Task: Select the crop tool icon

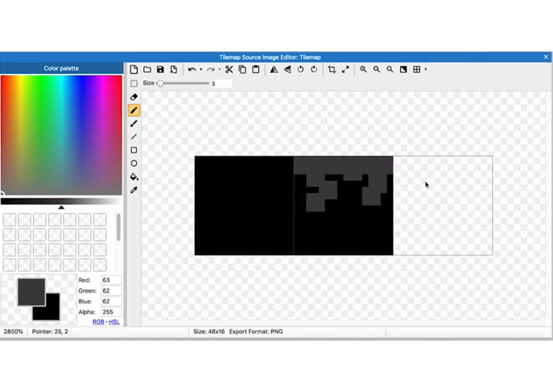Action: pos(332,70)
